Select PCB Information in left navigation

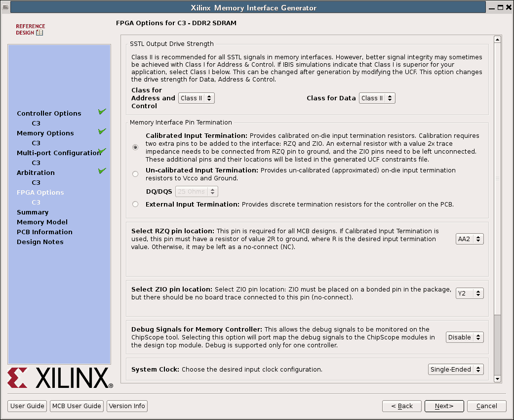click(44, 232)
